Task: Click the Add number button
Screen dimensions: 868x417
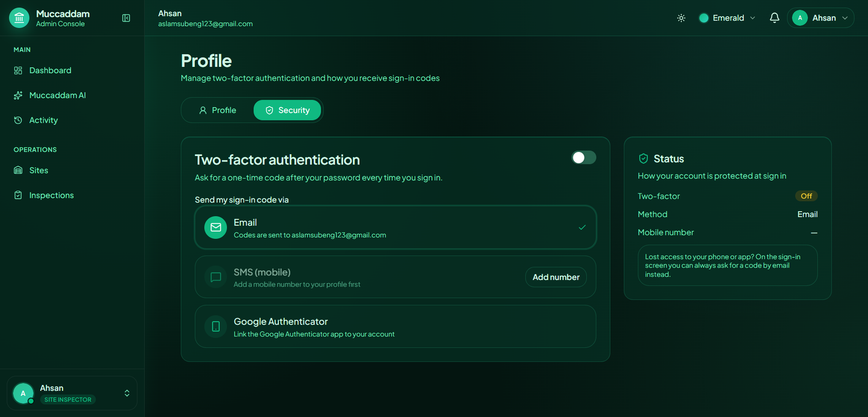Action: tap(556, 277)
